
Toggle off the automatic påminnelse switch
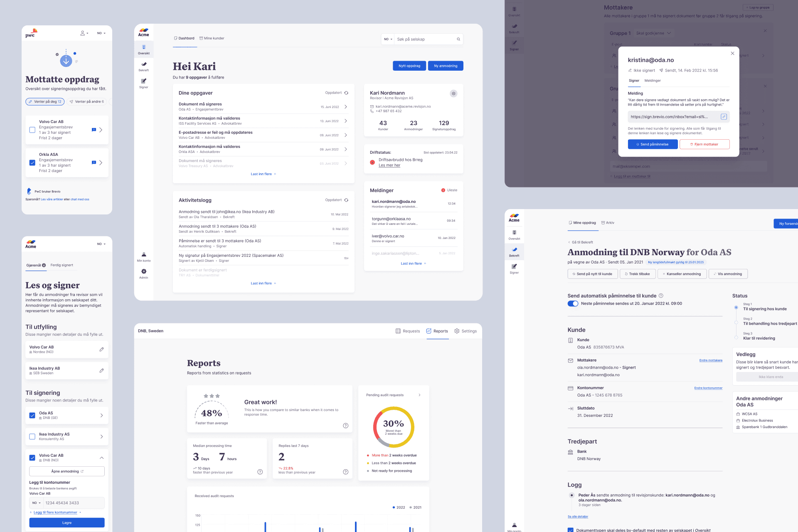573,303
